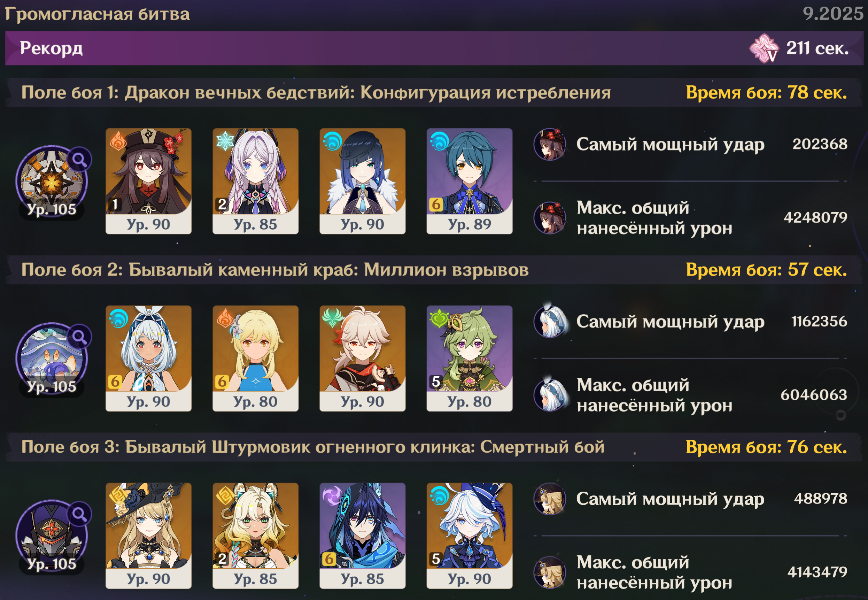Open Yelan Hydro character card
The width and height of the screenshot is (868, 600).
pos(362,181)
